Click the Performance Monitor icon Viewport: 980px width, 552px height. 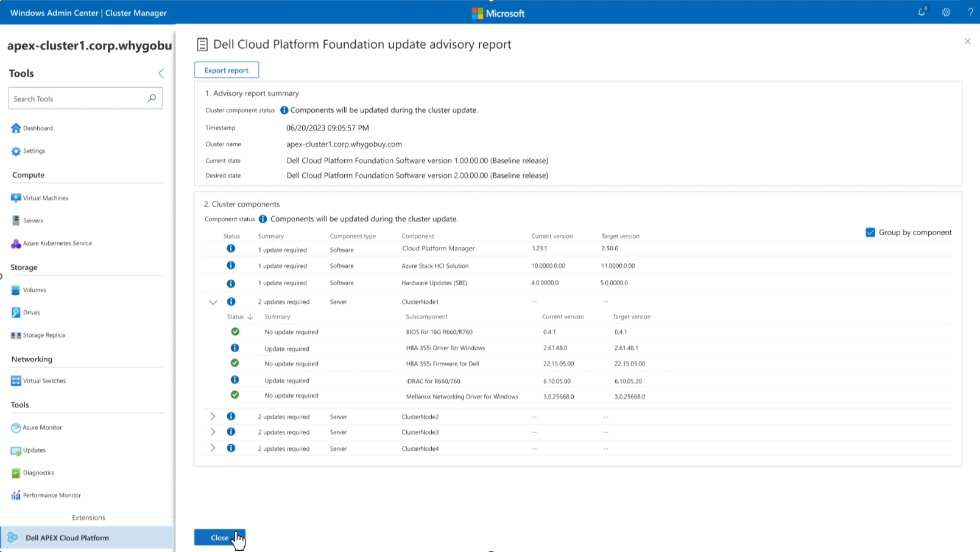pos(16,495)
